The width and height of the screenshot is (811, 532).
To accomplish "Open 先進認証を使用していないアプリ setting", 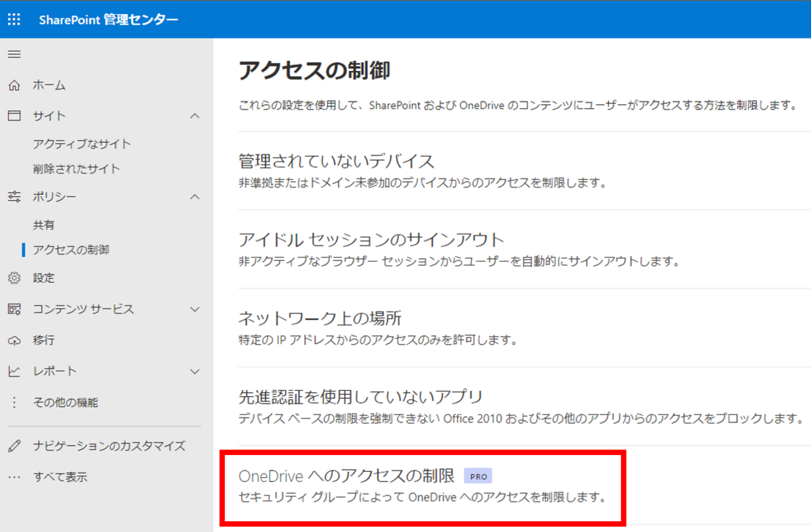I will pyautogui.click(x=361, y=396).
